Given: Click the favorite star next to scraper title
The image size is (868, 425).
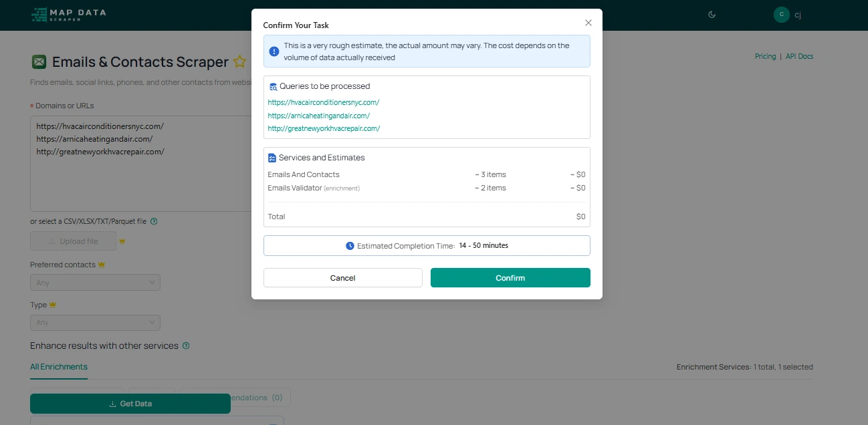Looking at the screenshot, I should pos(239,62).
